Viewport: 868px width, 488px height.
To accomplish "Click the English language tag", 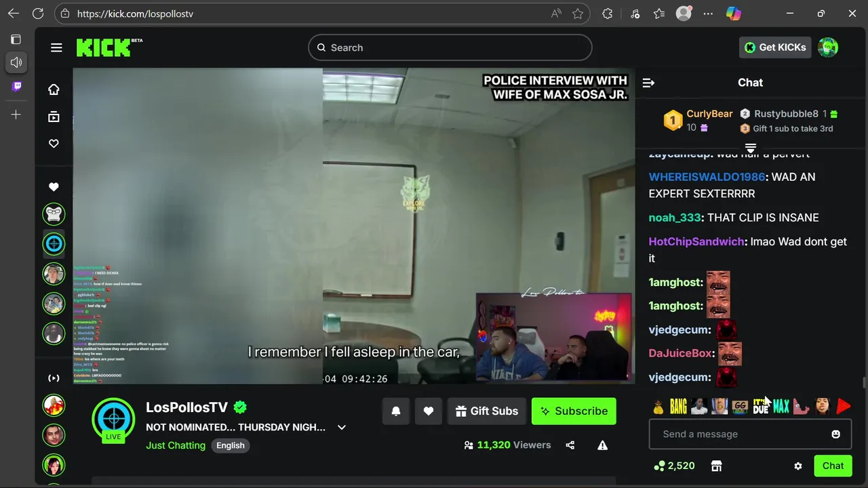I will click(231, 445).
